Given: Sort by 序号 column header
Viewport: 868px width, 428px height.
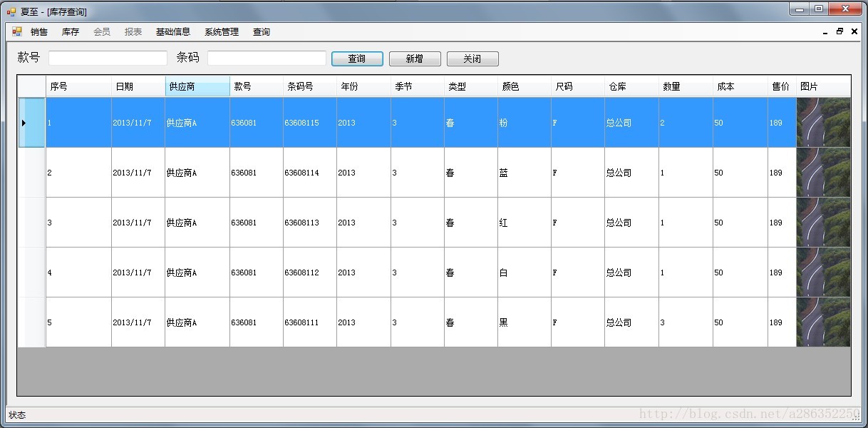Looking at the screenshot, I should (78, 86).
